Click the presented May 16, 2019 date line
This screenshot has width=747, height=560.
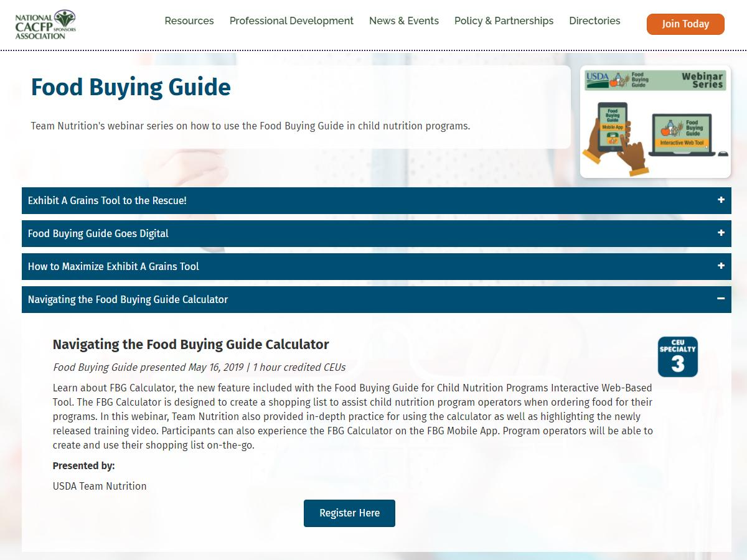tap(199, 367)
